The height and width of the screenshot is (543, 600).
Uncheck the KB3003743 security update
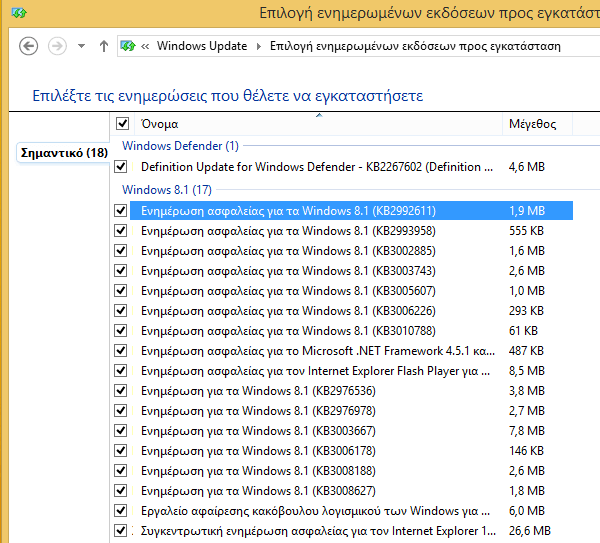(121, 270)
